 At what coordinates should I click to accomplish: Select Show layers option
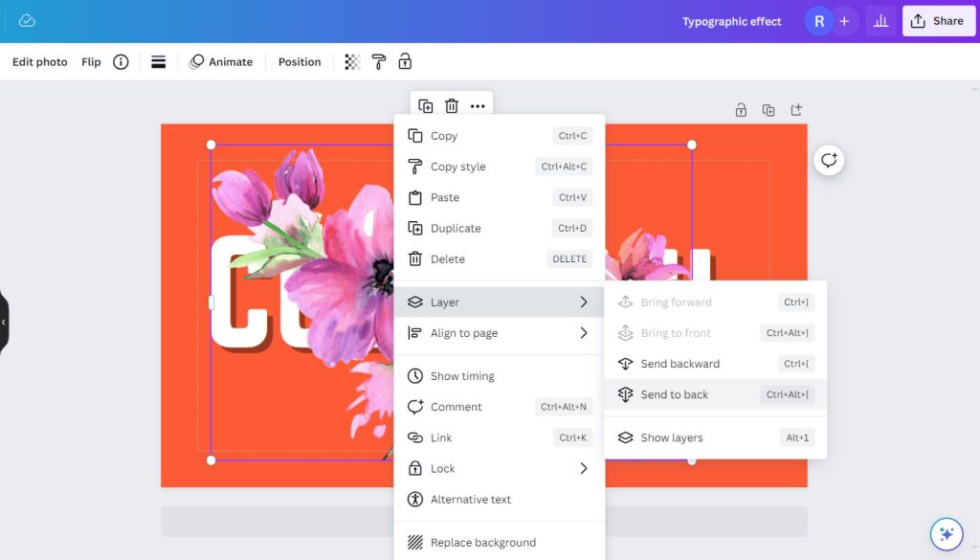tap(672, 437)
